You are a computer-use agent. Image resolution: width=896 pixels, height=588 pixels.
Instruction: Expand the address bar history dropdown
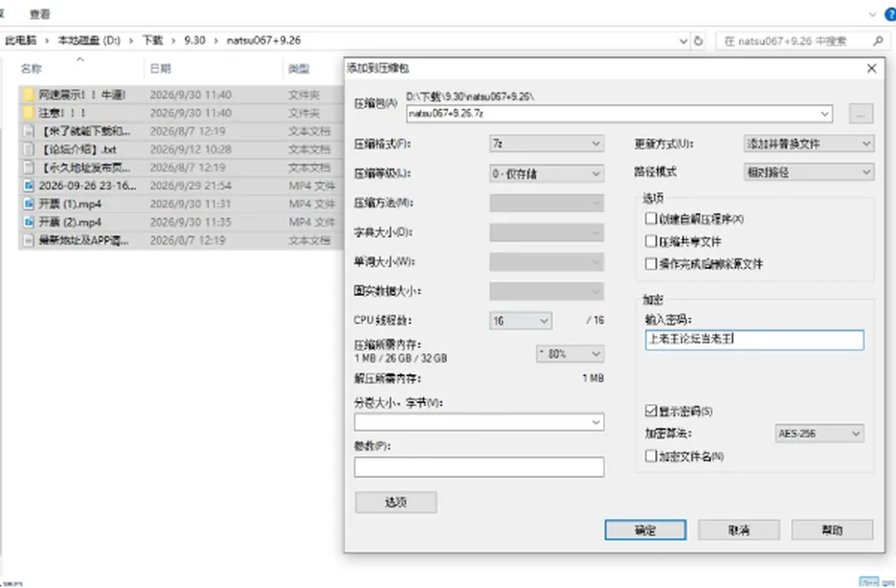[x=683, y=41]
